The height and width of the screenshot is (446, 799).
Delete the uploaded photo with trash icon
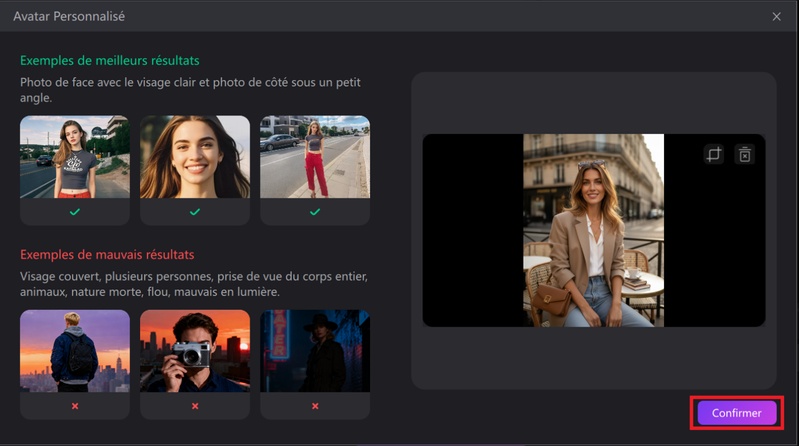(744, 154)
